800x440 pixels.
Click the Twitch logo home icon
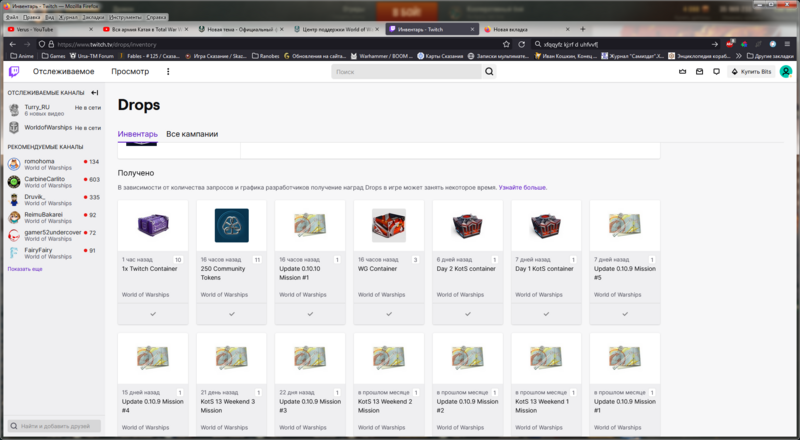tap(14, 71)
